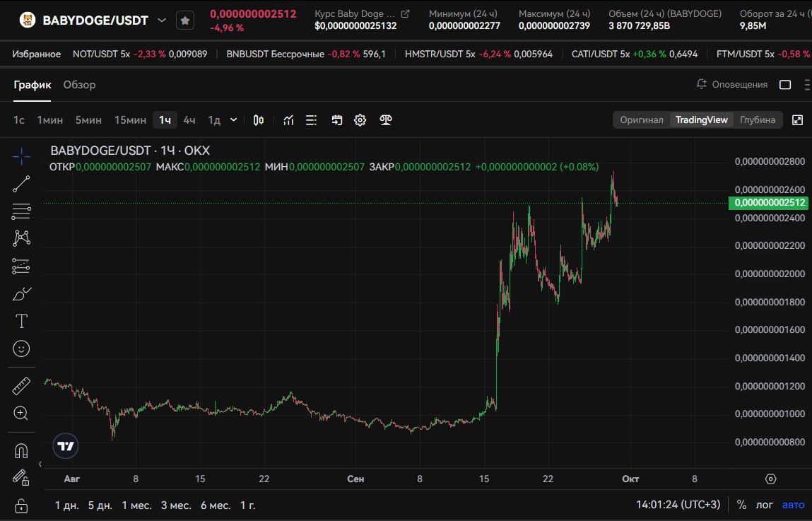This screenshot has height=521, width=812.
Task: Set range to 1 дн.
Action: point(67,505)
